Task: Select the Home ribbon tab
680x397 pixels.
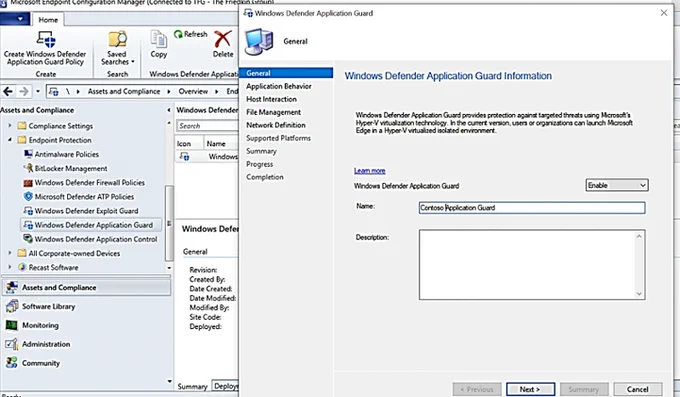Action: [48, 20]
